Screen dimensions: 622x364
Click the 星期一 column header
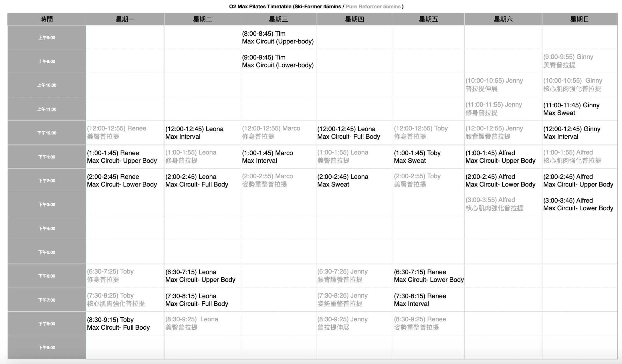[125, 19]
